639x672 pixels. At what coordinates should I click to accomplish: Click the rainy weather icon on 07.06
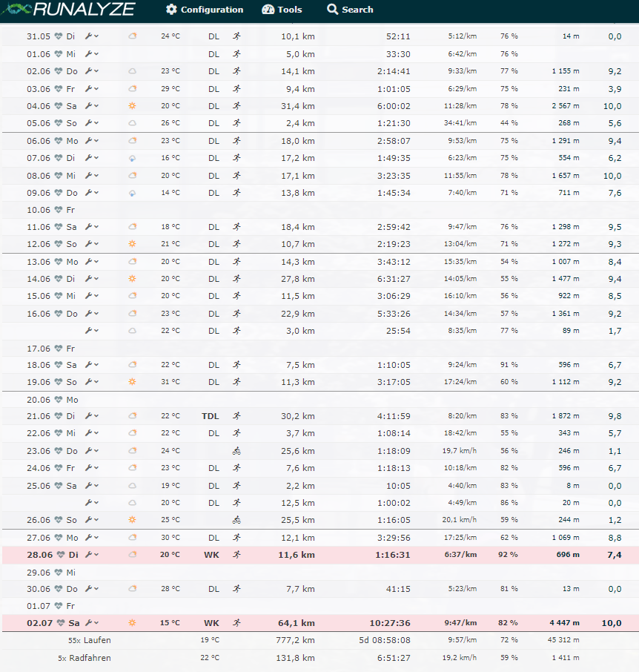[133, 158]
